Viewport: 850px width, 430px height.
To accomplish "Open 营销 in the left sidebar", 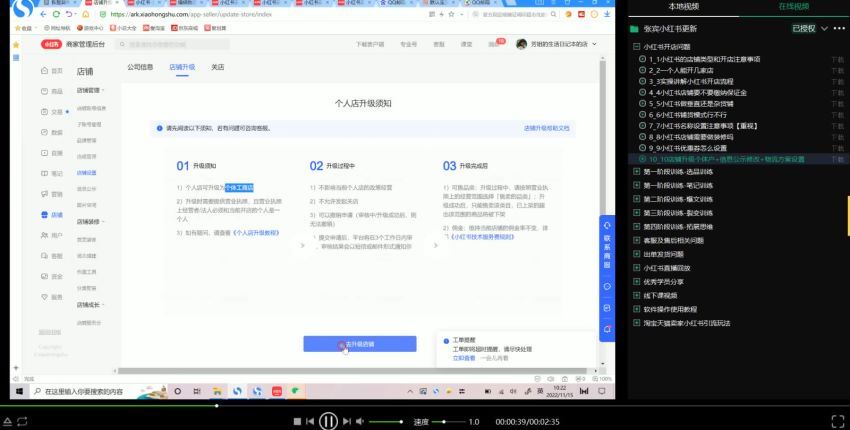I will click(52, 194).
